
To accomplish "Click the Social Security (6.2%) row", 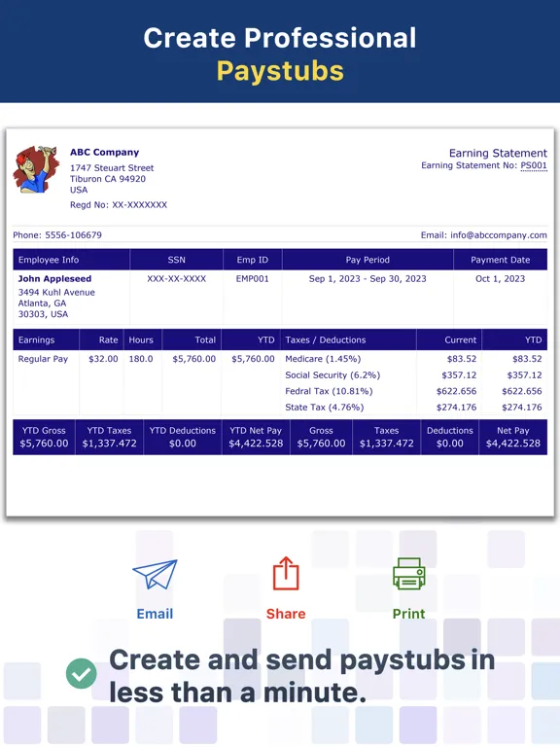I will pos(332,374).
